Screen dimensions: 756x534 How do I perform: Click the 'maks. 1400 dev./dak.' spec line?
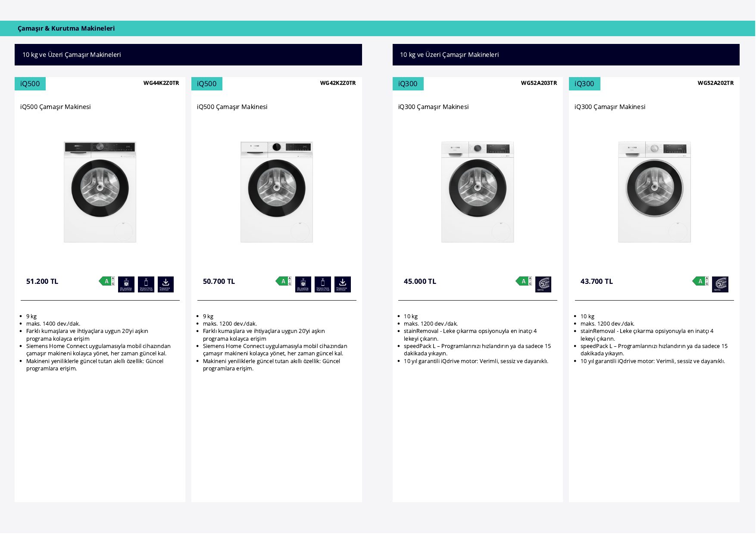click(x=53, y=324)
